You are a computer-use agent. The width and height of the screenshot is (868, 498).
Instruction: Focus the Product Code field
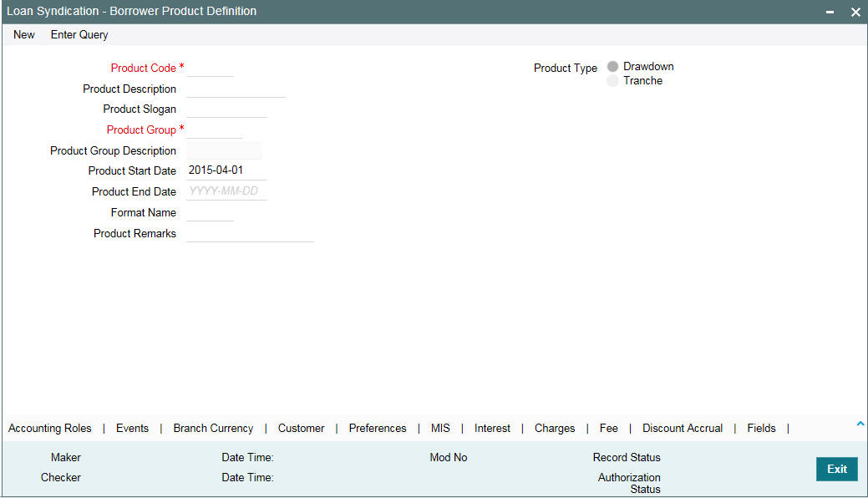pos(210,69)
